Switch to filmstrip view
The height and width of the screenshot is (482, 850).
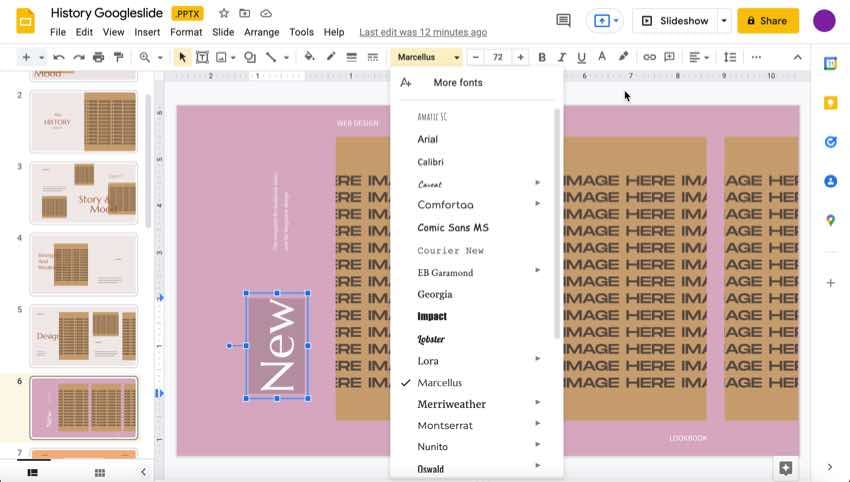tap(33, 472)
